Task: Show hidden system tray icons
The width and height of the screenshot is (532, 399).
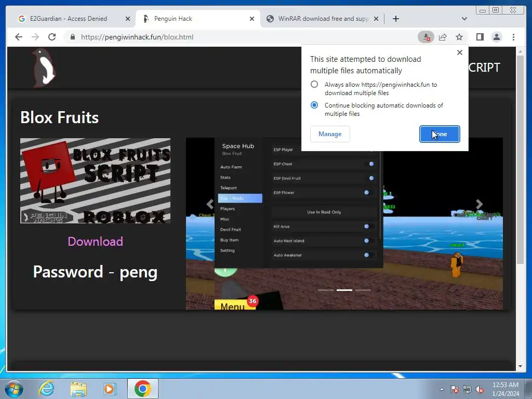Action: coord(442,389)
